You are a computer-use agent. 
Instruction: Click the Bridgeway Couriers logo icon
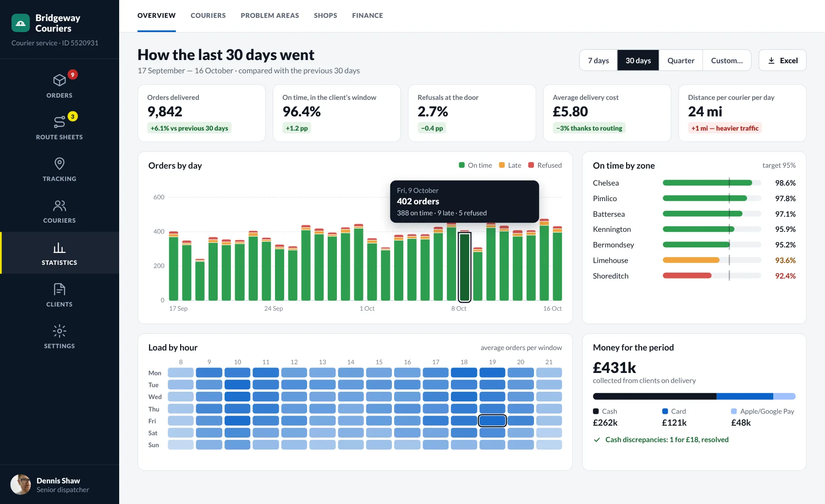21,23
